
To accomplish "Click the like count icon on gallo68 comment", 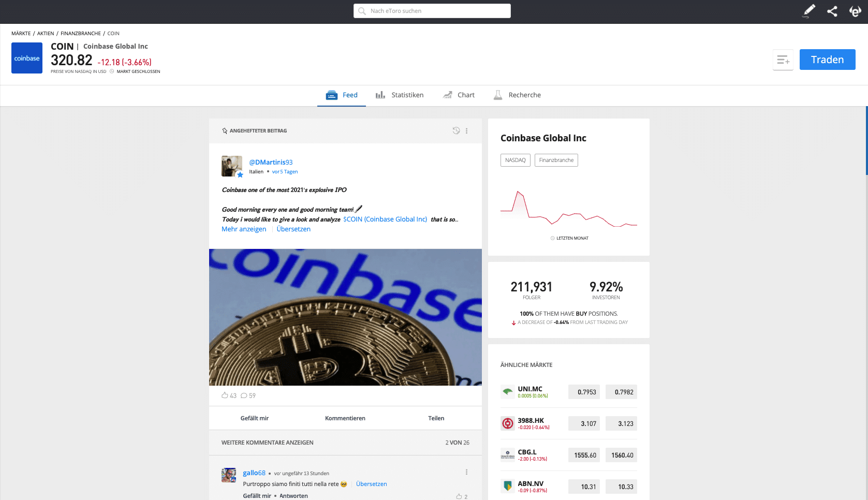I will coord(459,496).
